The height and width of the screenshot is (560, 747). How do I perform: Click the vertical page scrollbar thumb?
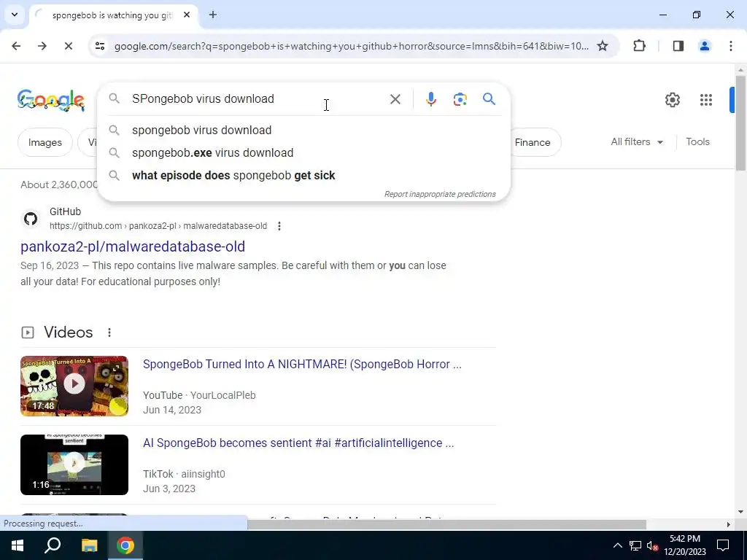pos(740,122)
